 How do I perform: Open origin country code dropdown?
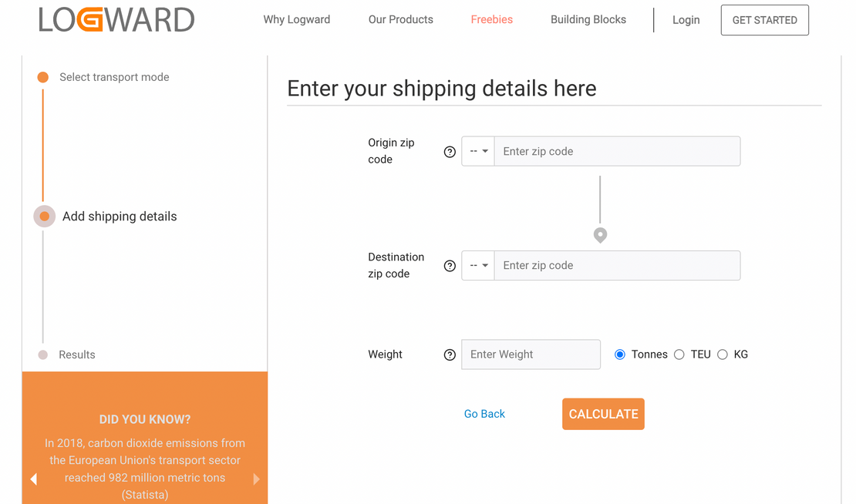[478, 152]
